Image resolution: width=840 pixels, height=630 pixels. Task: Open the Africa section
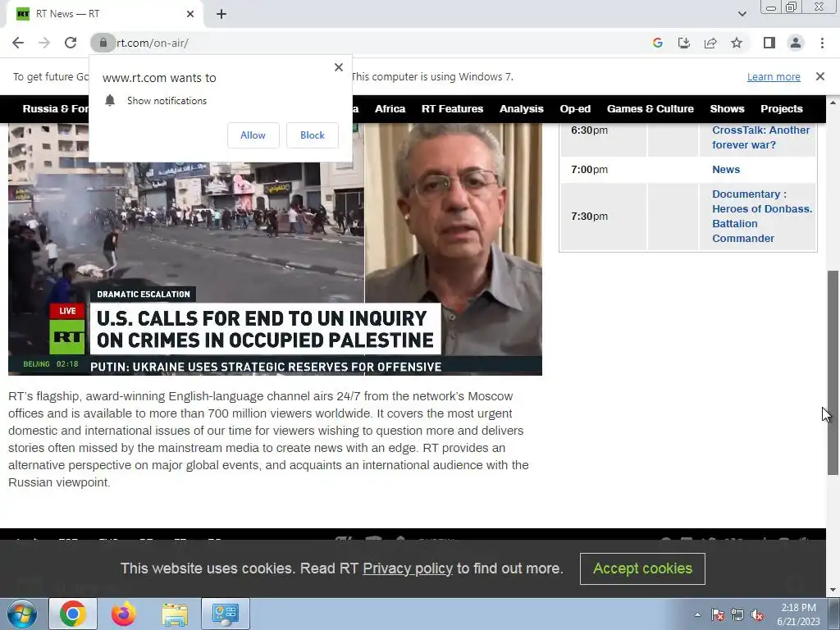[x=390, y=109]
